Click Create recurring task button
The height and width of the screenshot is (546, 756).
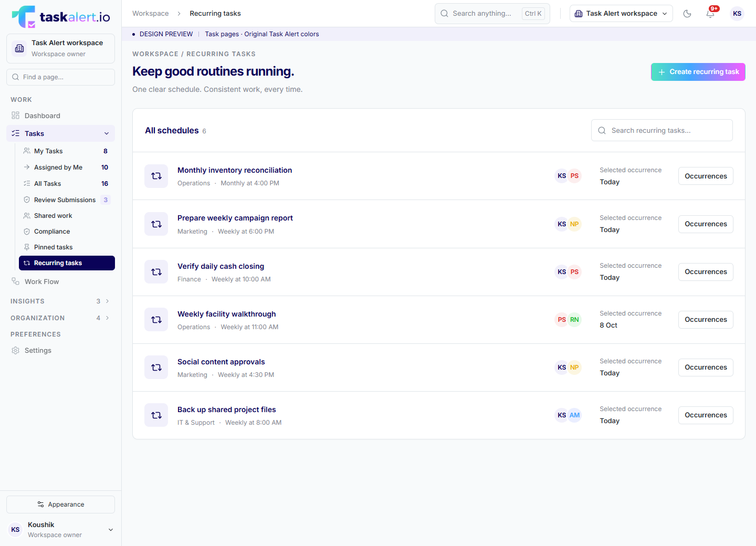point(698,72)
